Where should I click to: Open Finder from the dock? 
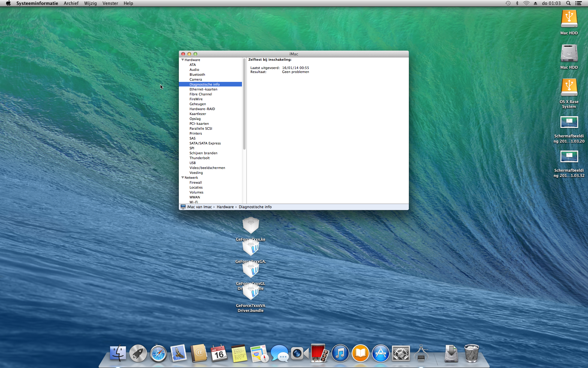[x=118, y=353]
